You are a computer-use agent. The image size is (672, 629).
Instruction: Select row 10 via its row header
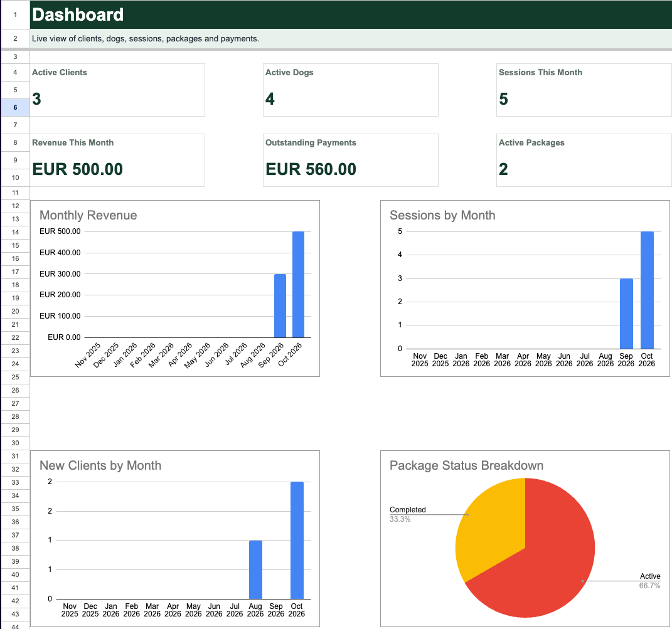(x=15, y=177)
